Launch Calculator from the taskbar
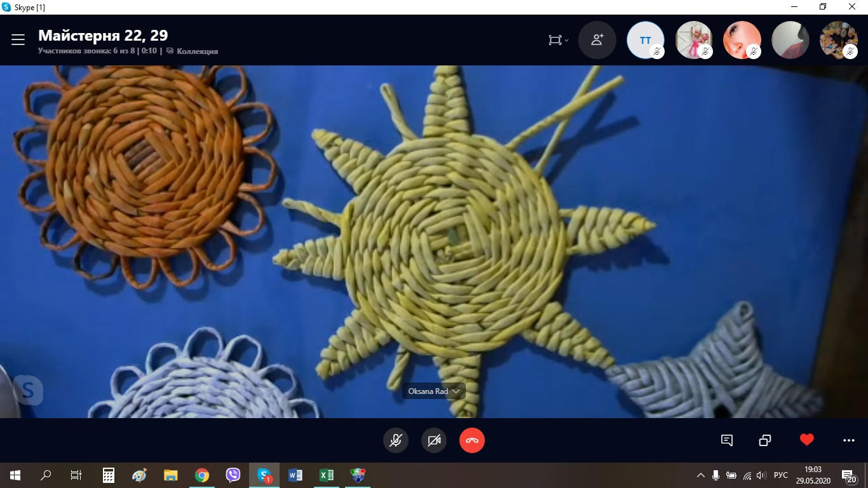868x488 pixels. click(x=109, y=475)
